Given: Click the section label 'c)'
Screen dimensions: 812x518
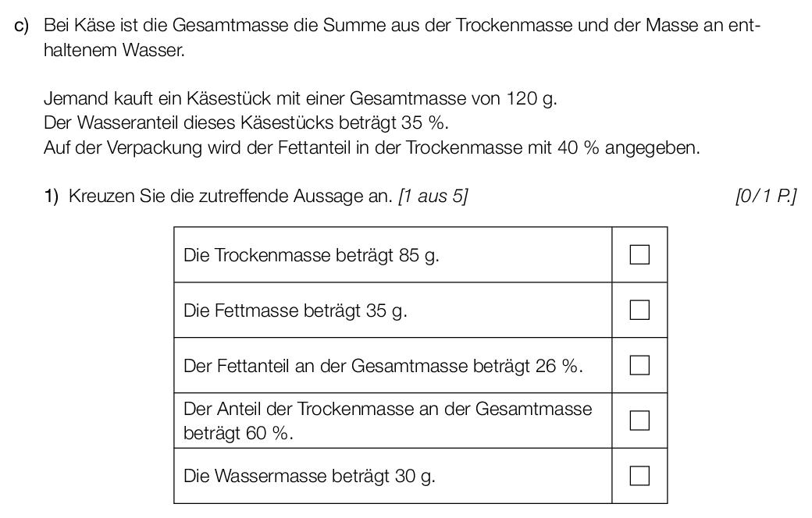Looking at the screenshot, I should (x=21, y=26).
